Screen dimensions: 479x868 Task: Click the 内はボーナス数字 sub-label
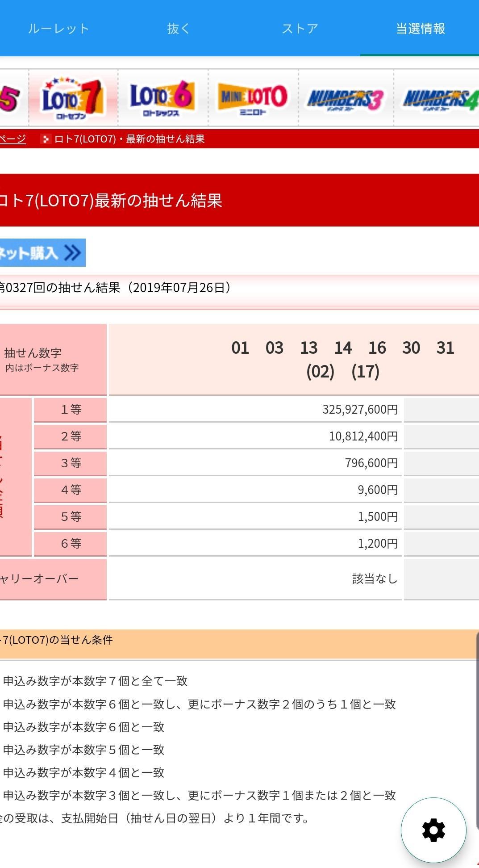(x=42, y=368)
